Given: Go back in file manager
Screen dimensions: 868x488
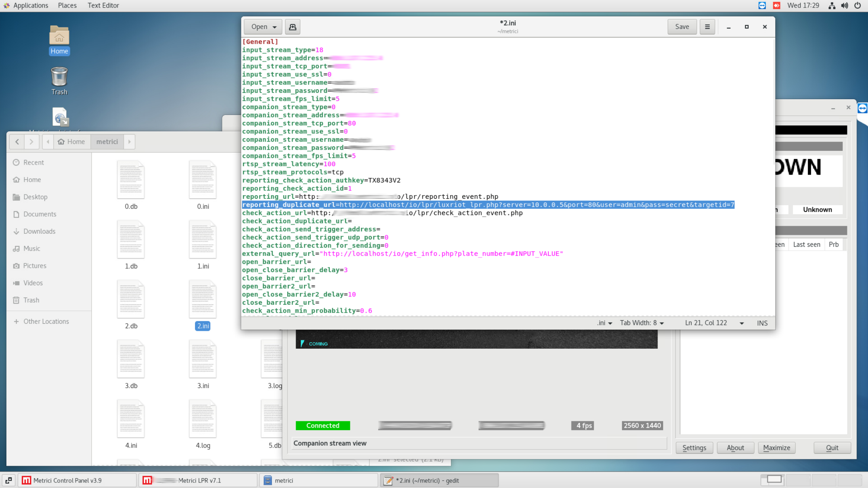Looking at the screenshot, I should (x=17, y=142).
